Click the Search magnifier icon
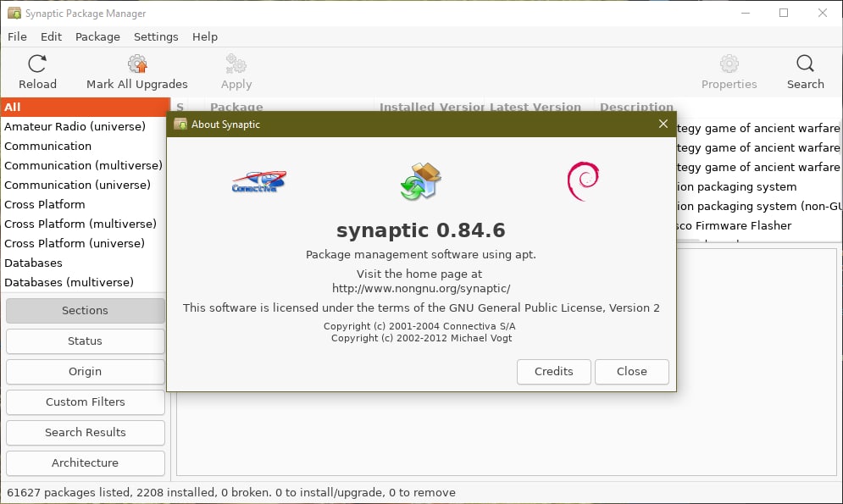 tap(805, 64)
